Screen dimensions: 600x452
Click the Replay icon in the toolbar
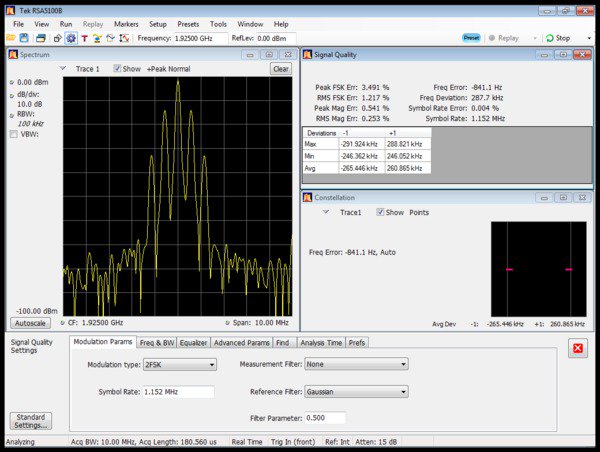494,38
